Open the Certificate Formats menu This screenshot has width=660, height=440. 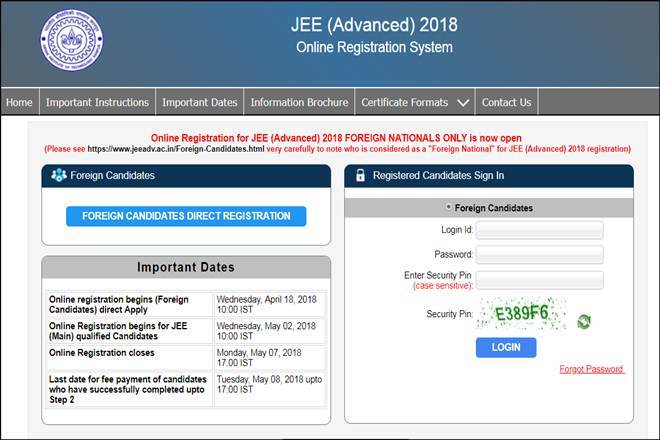(415, 102)
